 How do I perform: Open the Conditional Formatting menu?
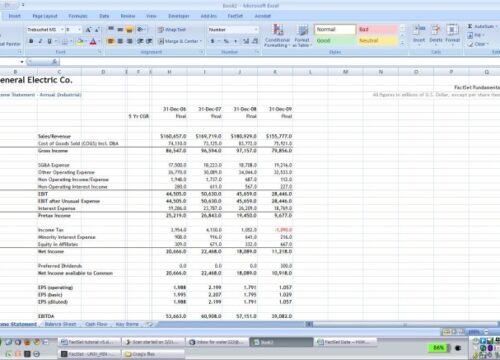pos(277,36)
